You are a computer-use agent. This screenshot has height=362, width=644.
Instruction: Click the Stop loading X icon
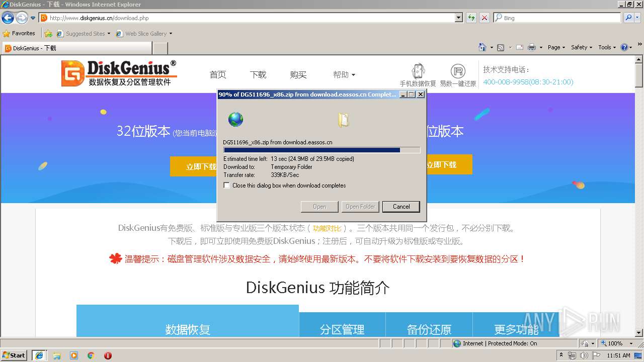[x=485, y=18]
